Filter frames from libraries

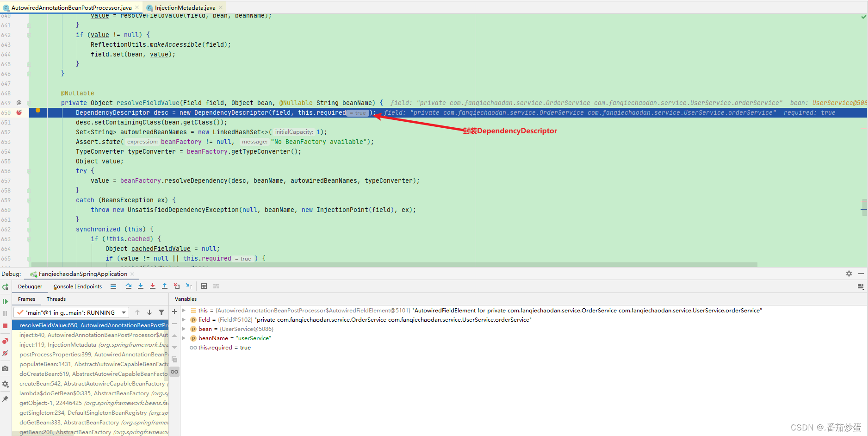pos(161,312)
